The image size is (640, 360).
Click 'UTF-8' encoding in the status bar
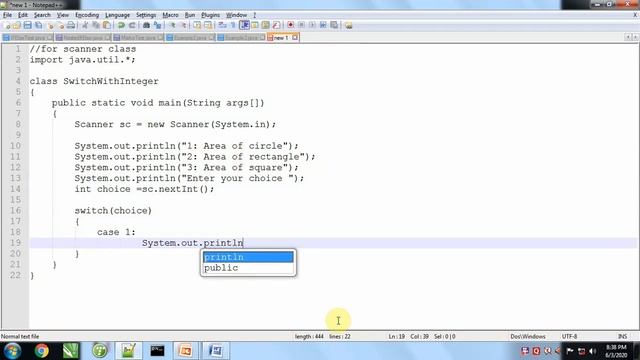(569, 336)
